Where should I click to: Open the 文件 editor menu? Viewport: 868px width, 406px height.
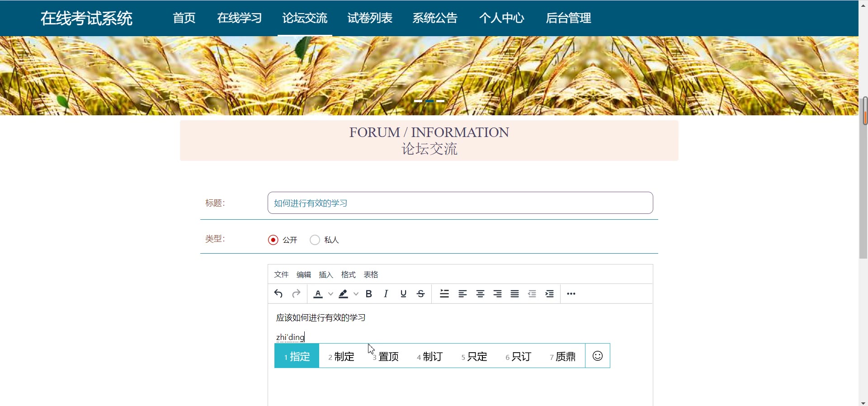(x=281, y=274)
